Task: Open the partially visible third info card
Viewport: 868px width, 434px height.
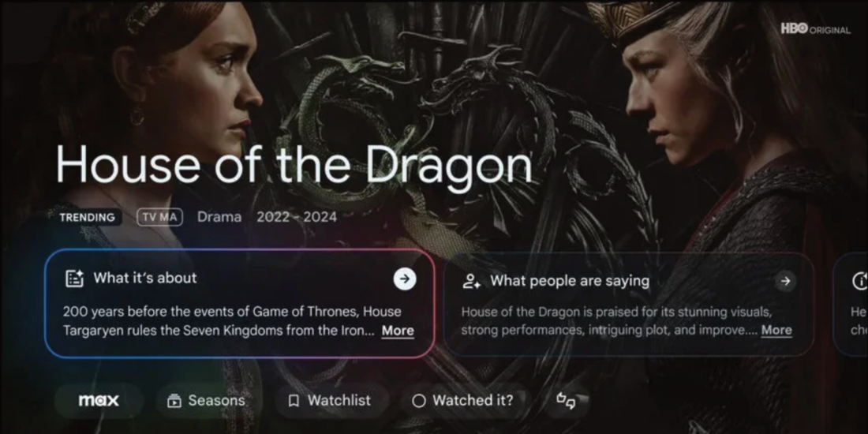Action: click(x=851, y=304)
